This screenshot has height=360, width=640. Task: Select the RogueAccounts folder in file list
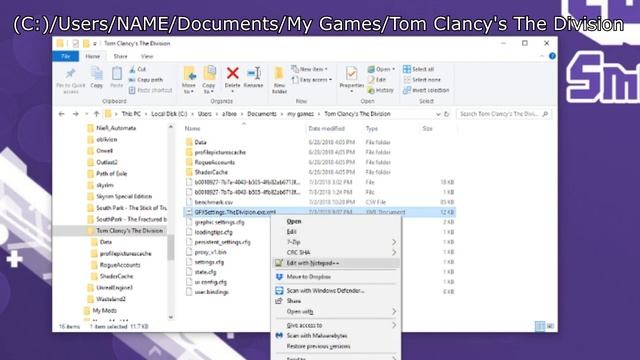pos(214,162)
